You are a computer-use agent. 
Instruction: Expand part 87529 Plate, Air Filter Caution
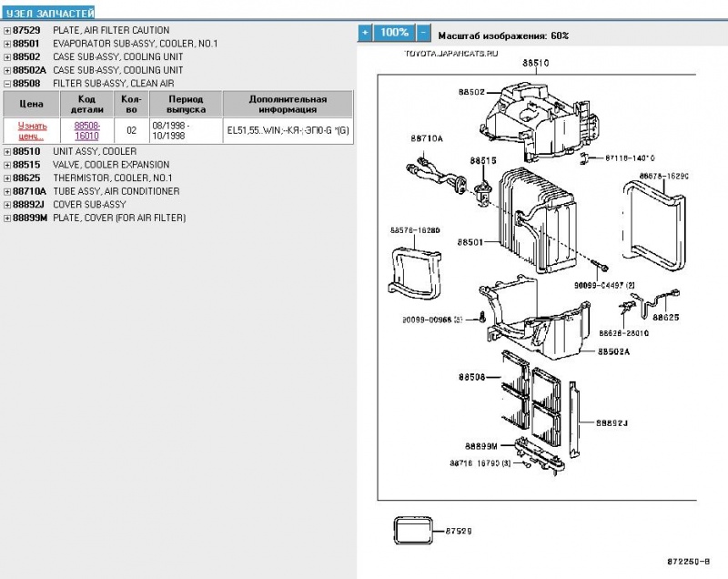click(7, 30)
